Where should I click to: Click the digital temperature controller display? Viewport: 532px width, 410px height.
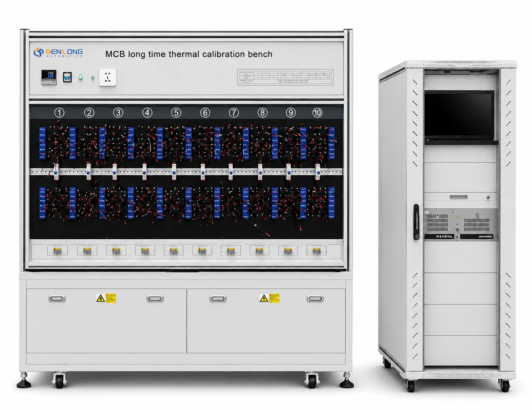point(49,77)
